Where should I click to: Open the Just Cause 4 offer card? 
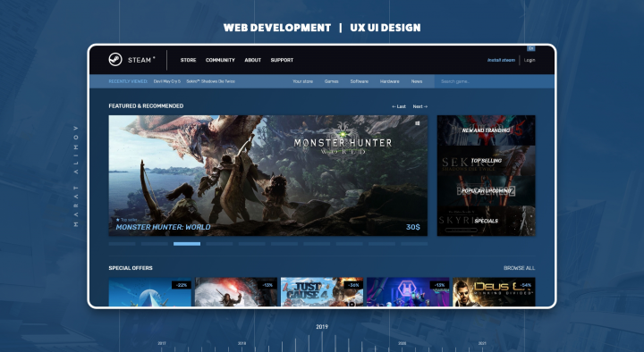pyautogui.click(x=322, y=291)
